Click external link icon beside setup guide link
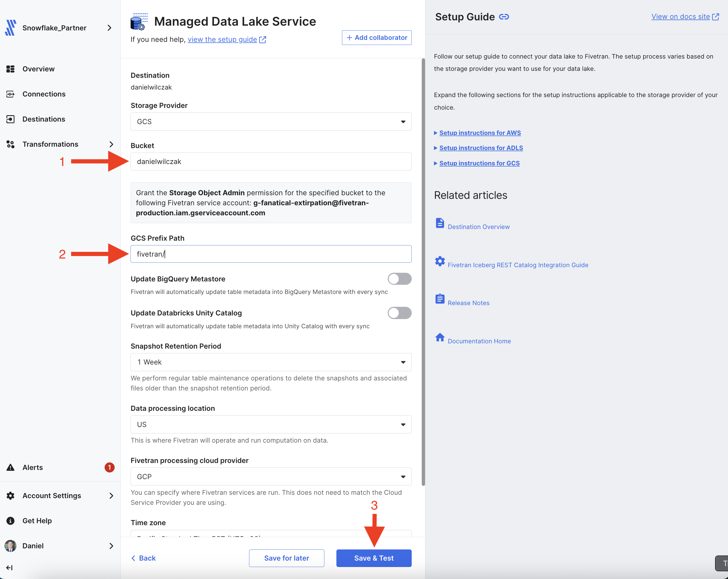This screenshot has height=579, width=728. click(263, 40)
